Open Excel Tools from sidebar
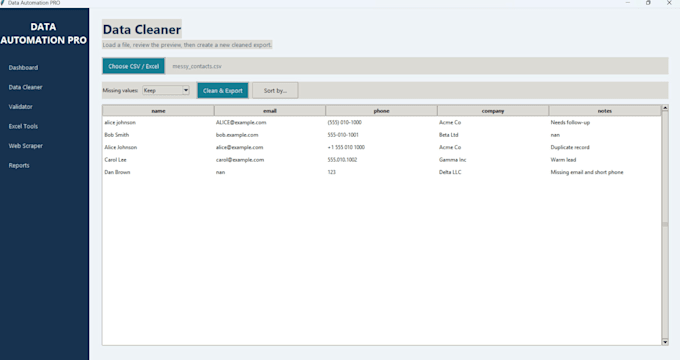The height and width of the screenshot is (360, 680). [x=23, y=126]
